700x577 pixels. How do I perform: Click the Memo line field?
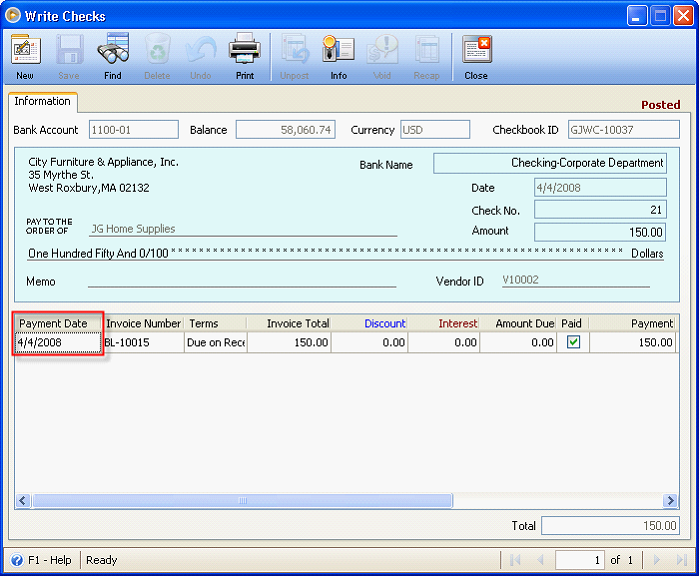pyautogui.click(x=242, y=280)
